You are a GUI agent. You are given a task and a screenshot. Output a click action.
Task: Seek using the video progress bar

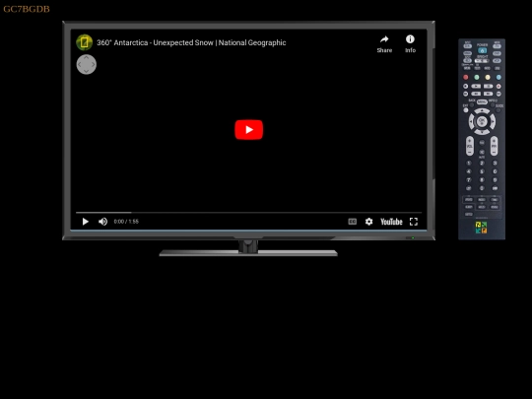248,213
